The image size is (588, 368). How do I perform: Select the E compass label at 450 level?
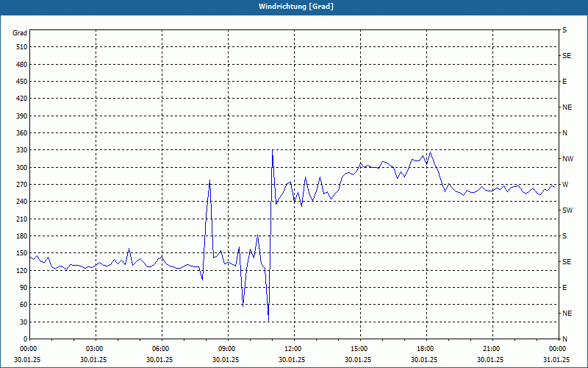[x=564, y=82]
